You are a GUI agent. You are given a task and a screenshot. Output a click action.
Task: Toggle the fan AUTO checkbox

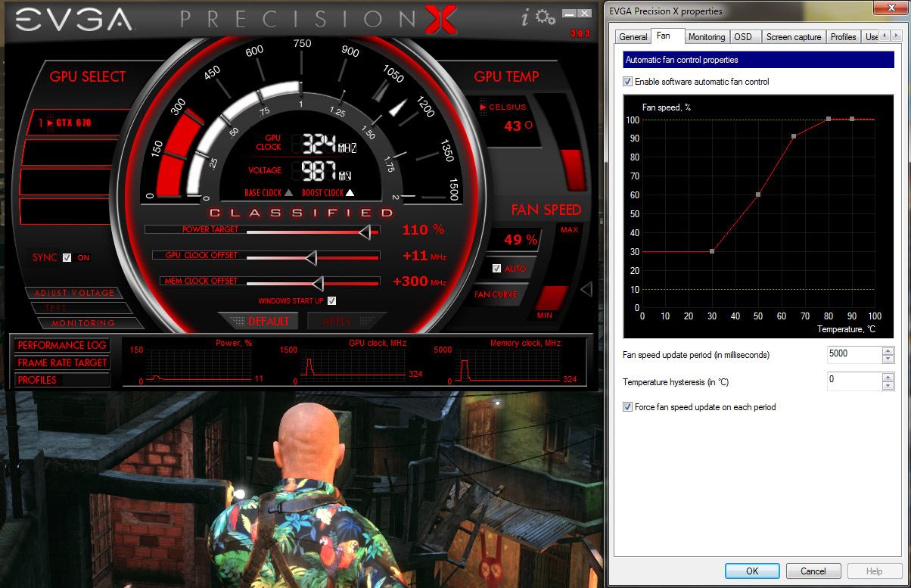(x=496, y=269)
